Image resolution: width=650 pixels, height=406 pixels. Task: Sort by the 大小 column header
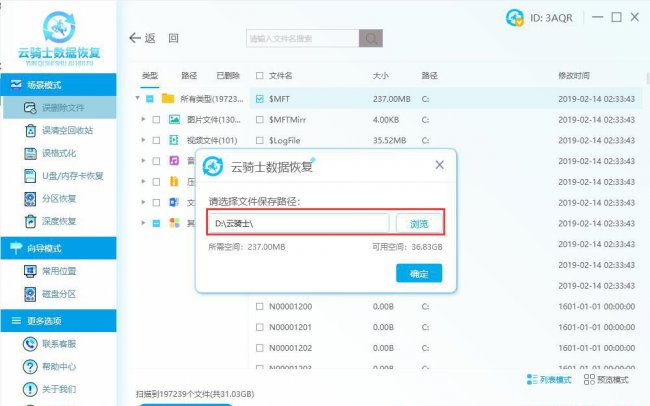tap(381, 75)
